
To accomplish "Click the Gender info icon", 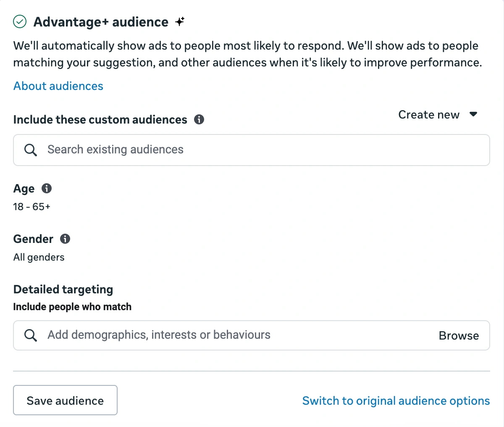I will click(x=65, y=239).
